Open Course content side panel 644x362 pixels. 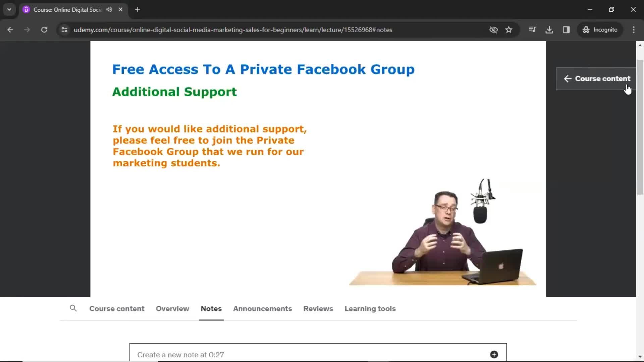(597, 79)
